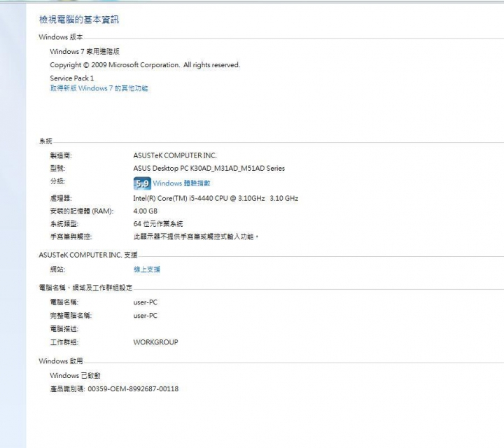The height and width of the screenshot is (448, 504).
Task: Click the 分級 label
Action: point(57,181)
